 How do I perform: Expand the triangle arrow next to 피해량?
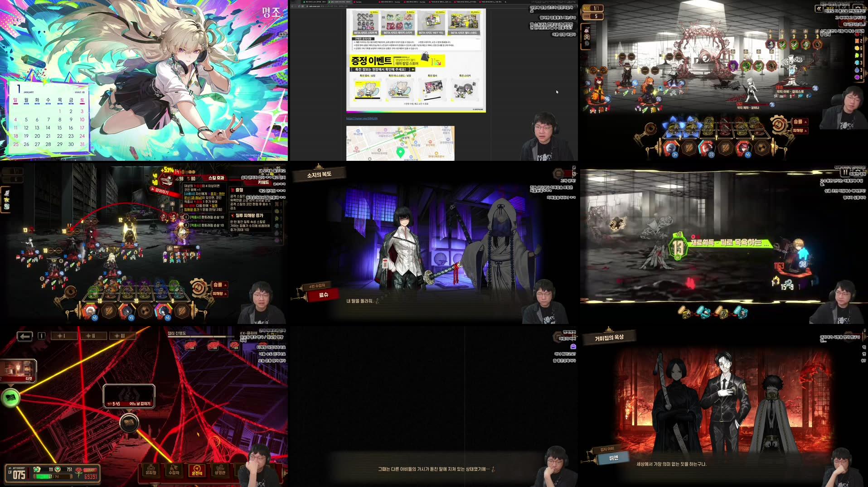click(226, 293)
